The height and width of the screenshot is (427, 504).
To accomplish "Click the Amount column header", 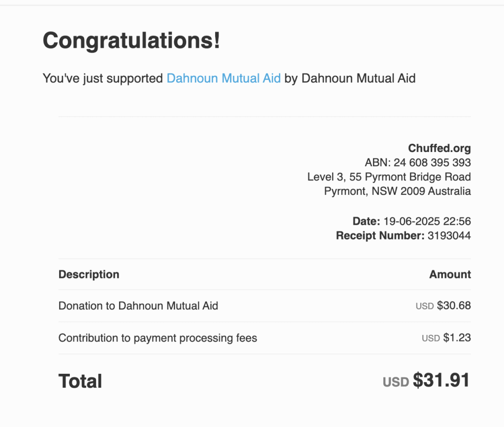I will [x=450, y=274].
